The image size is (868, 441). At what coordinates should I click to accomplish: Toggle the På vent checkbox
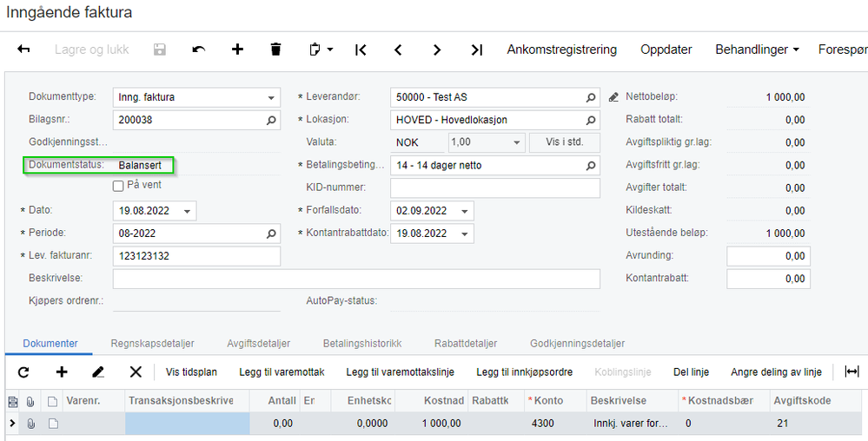pyautogui.click(x=118, y=187)
